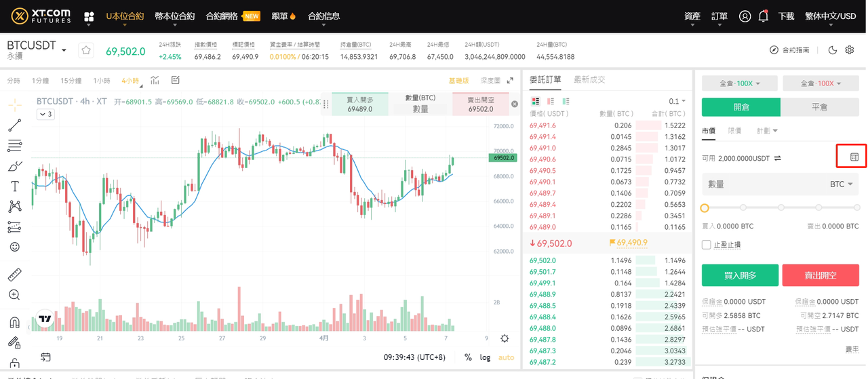Open the 幣本位合約 menu
The image size is (868, 379).
174,16
